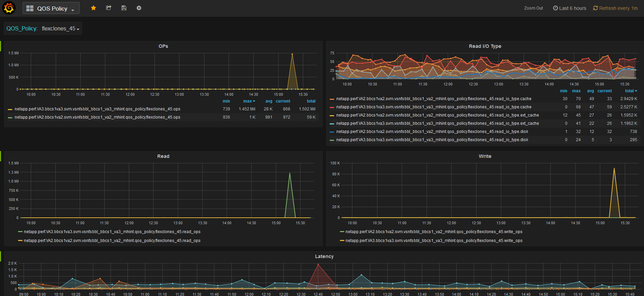Sort Read I/O Type legend by total
This screenshot has height=296, width=644.
click(x=630, y=91)
